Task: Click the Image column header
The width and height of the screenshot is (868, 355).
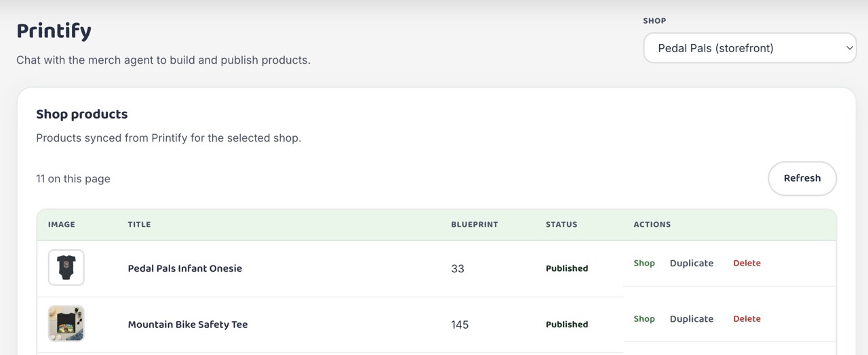Action: coord(62,224)
